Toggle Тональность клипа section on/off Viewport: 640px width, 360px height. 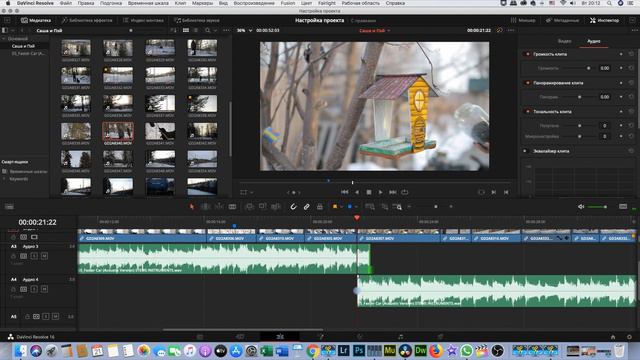coord(527,111)
